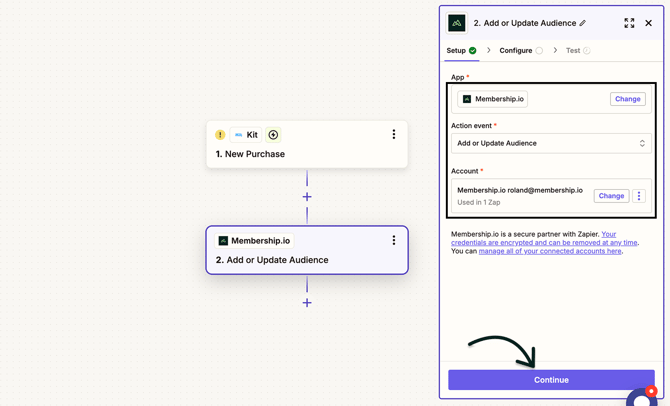The image size is (670, 406).
Task: Click the Continue button
Action: click(x=551, y=380)
